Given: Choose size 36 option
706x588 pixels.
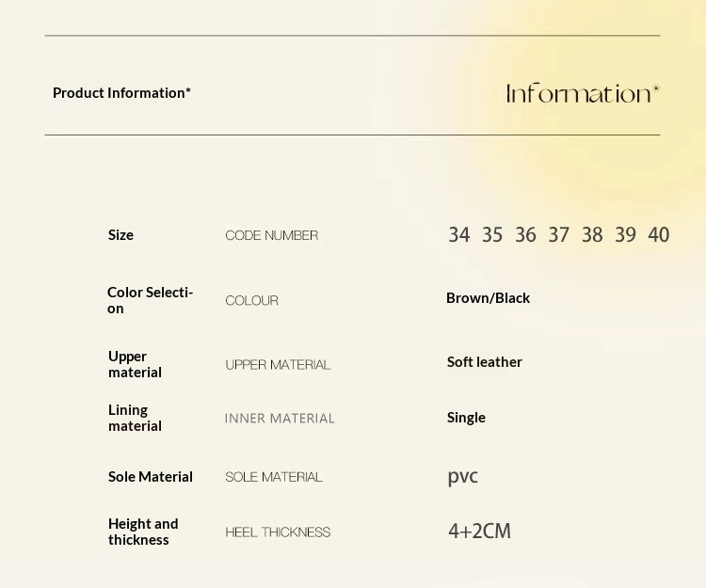Looking at the screenshot, I should point(525,235).
